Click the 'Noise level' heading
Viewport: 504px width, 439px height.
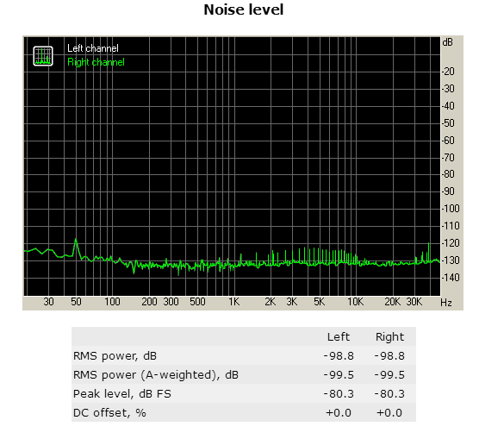point(244,9)
